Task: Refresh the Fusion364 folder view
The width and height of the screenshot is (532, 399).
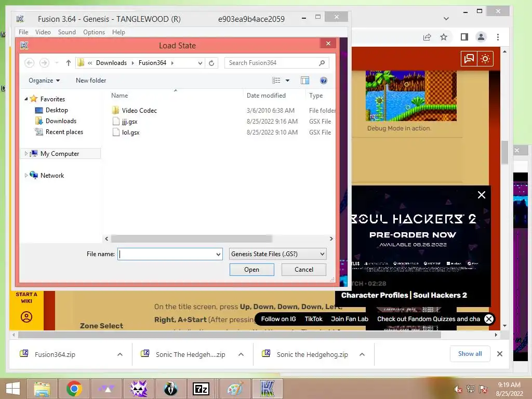Action: tap(211, 63)
